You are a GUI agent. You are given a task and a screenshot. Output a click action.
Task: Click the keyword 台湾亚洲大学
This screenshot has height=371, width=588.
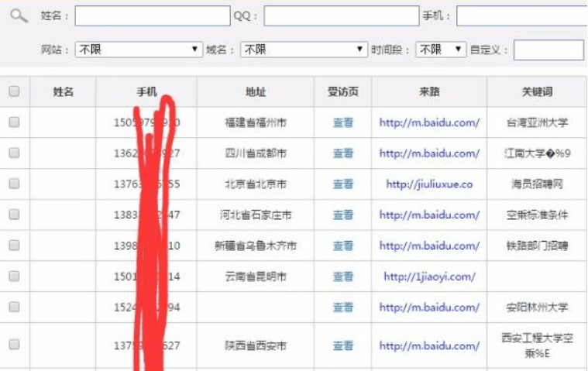538,122
